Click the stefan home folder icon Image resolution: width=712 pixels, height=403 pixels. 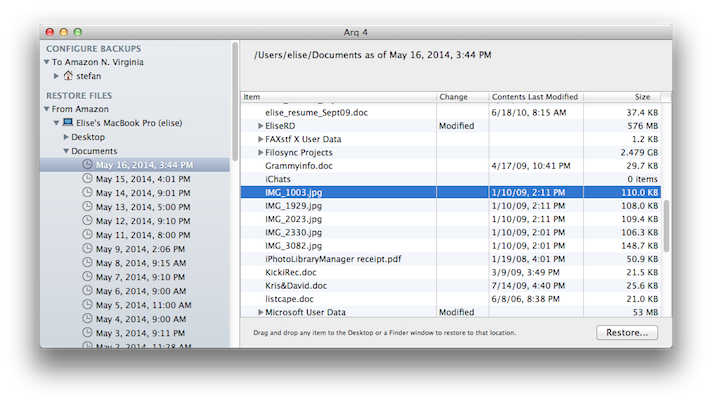tap(68, 75)
